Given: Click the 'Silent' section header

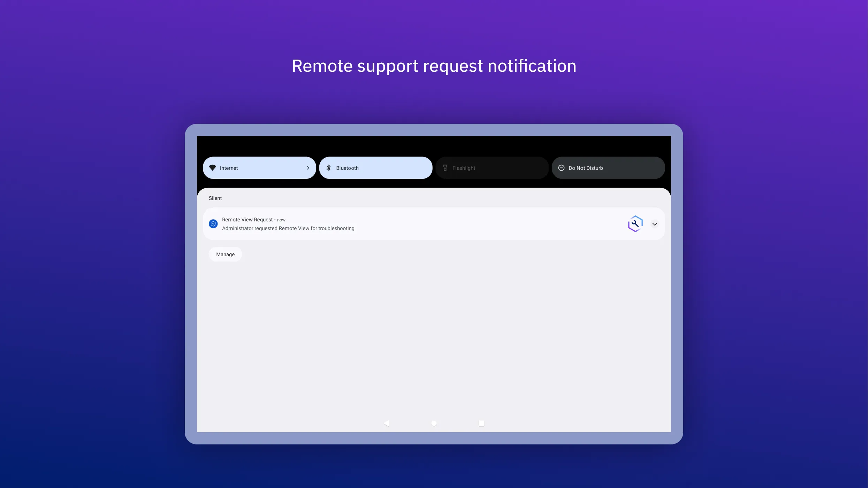Looking at the screenshot, I should click(215, 198).
